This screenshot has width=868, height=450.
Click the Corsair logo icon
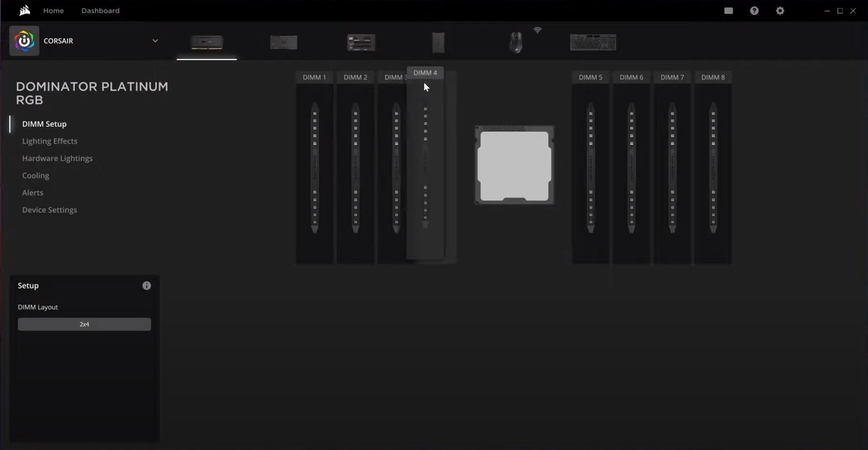(24, 40)
